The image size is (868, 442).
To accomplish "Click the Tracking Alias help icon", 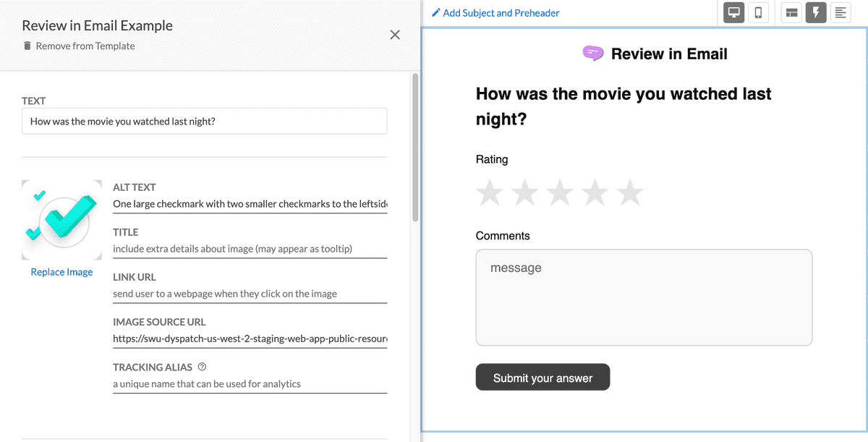I will point(202,367).
